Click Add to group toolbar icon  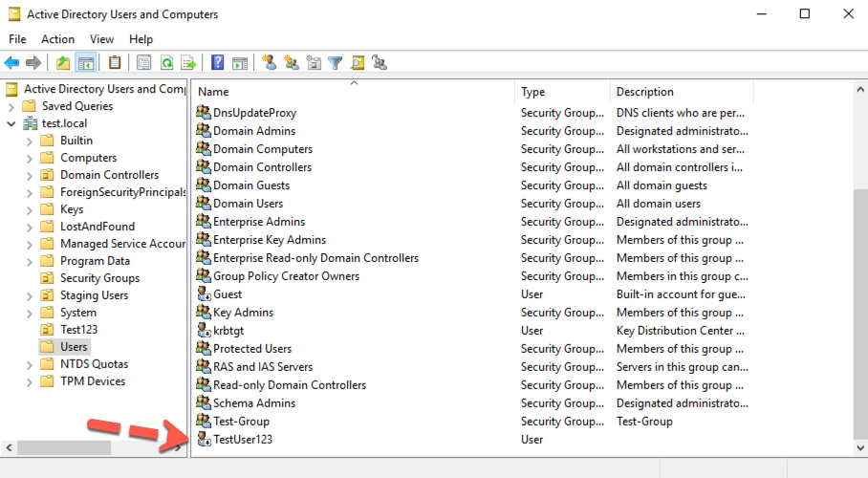[x=380, y=62]
